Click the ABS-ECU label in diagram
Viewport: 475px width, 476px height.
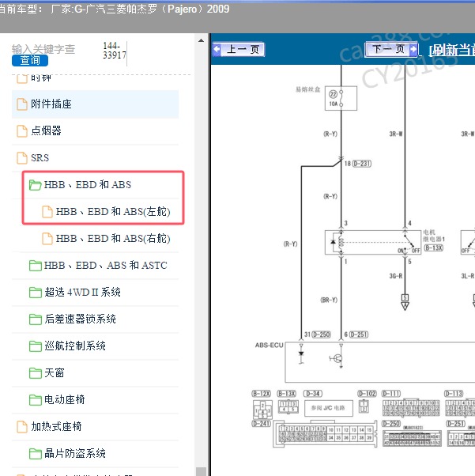click(270, 346)
